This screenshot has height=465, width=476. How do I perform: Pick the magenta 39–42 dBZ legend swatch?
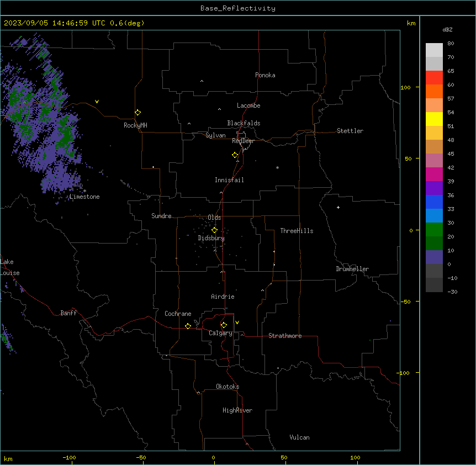(434, 174)
